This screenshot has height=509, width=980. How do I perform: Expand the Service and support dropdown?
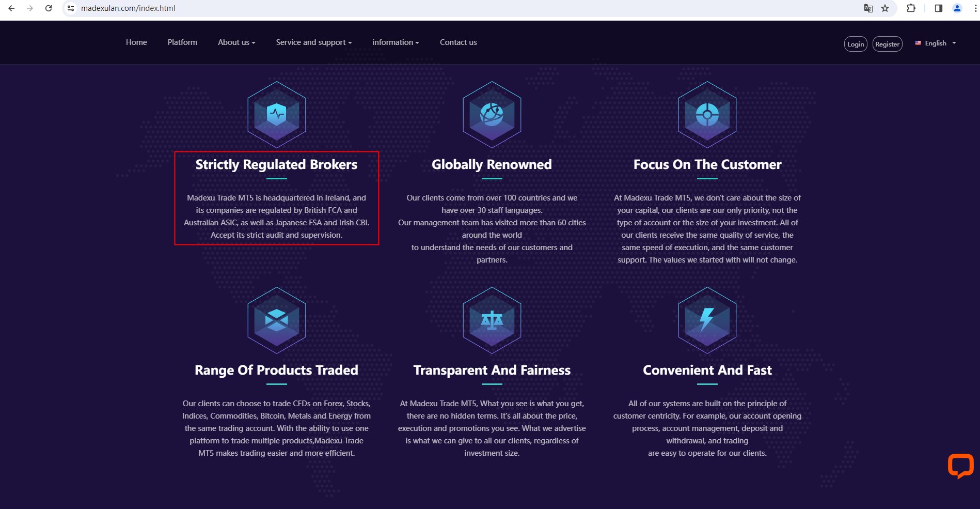tap(313, 42)
